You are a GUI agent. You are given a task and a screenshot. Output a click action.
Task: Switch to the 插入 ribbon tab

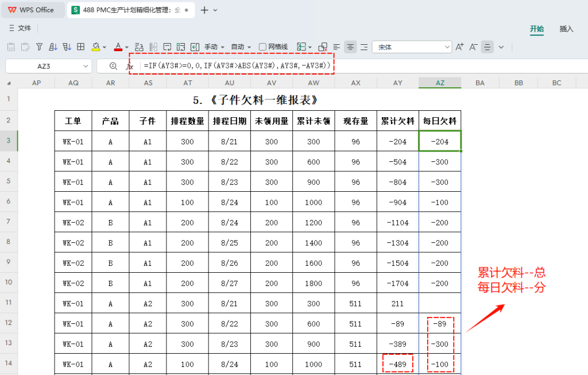(x=566, y=29)
